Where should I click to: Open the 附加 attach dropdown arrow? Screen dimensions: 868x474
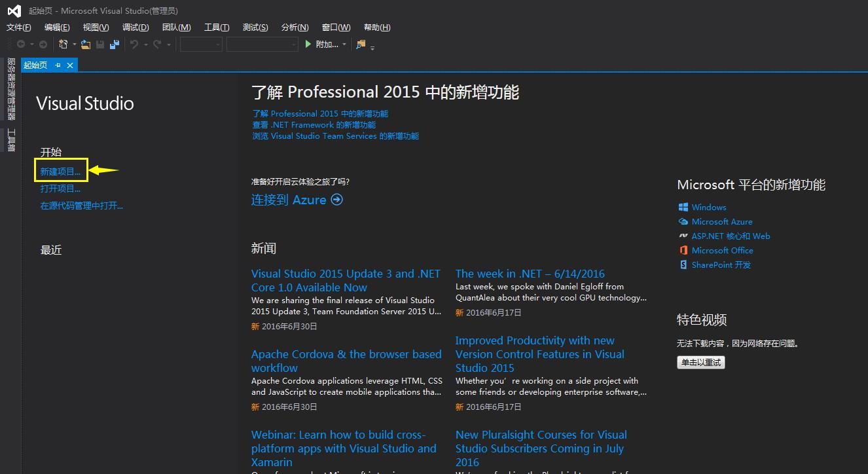(344, 45)
